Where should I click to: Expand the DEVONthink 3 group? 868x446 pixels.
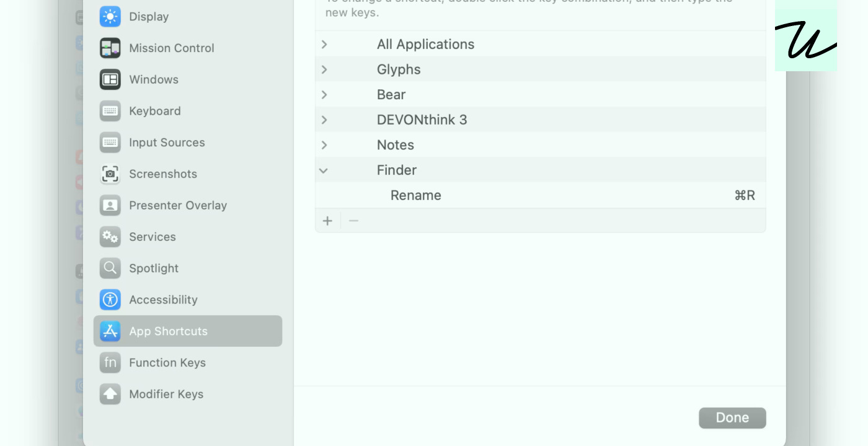click(x=324, y=120)
